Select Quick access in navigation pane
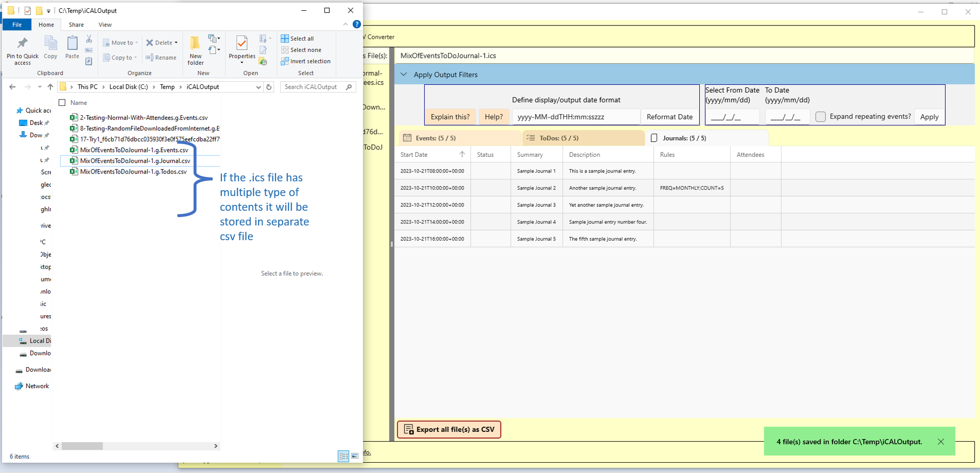 click(x=34, y=110)
